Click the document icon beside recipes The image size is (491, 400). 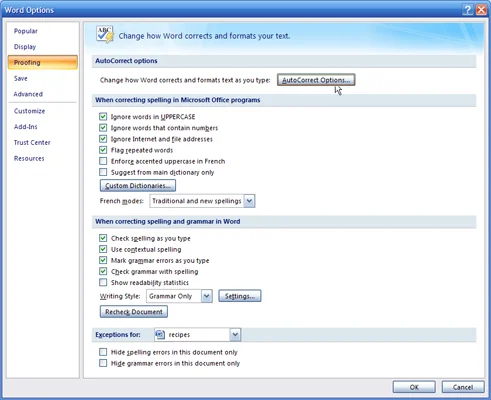point(160,334)
